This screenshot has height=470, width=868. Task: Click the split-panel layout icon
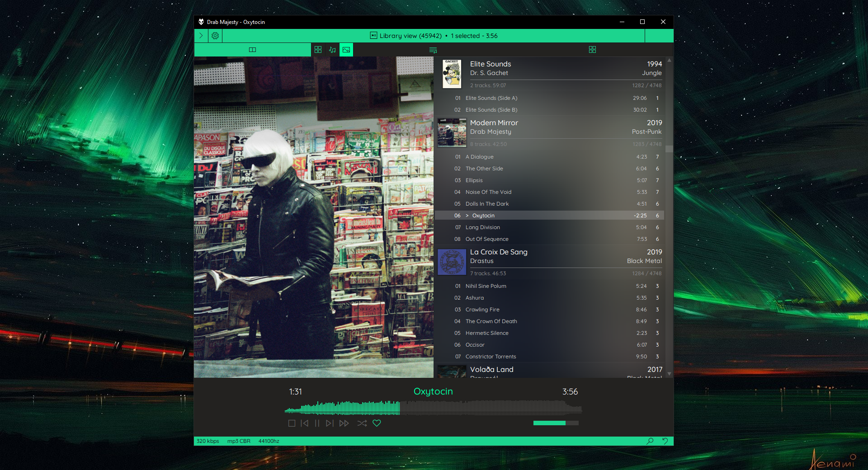point(253,50)
